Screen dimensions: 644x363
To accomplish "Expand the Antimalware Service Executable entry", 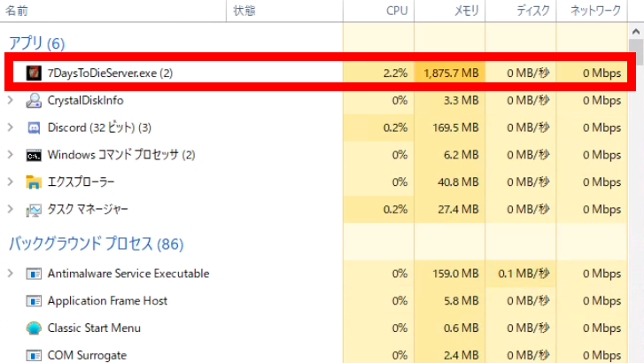I will click(11, 274).
